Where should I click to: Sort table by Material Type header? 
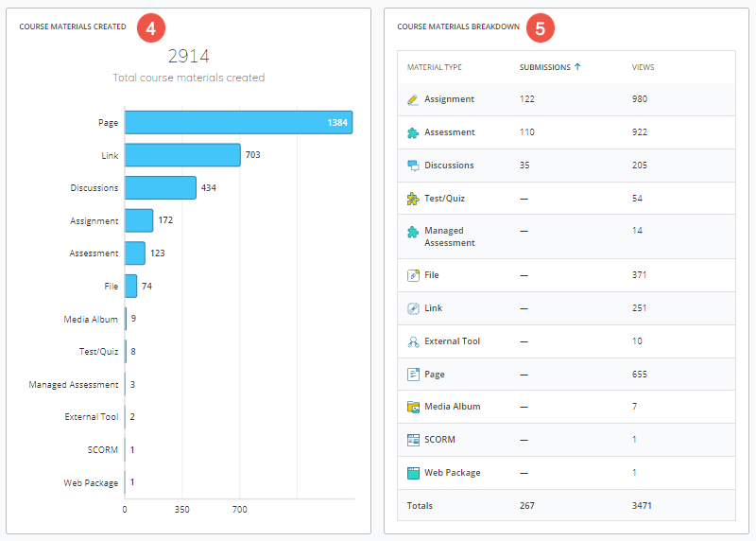[434, 67]
